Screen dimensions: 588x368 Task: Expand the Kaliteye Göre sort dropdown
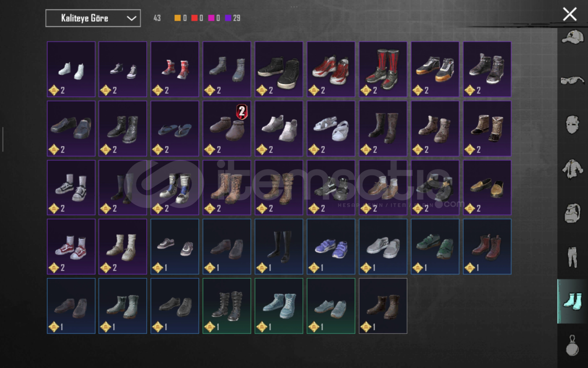coord(93,18)
